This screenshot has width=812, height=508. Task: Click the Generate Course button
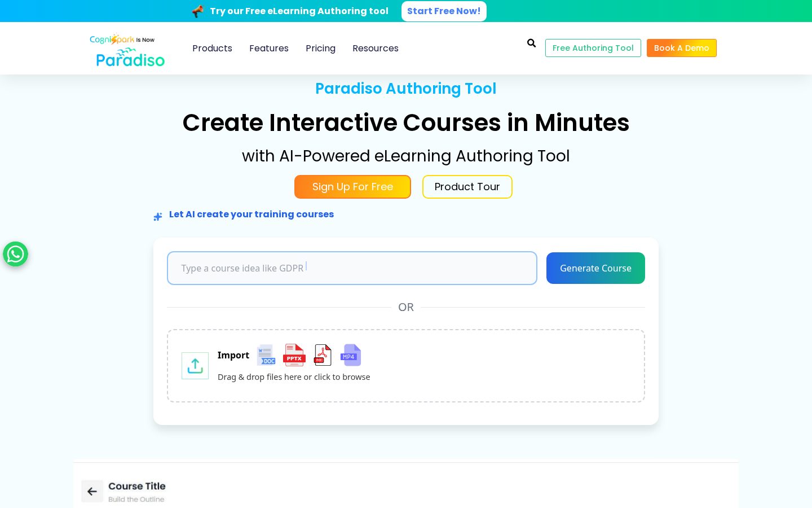[x=595, y=268]
